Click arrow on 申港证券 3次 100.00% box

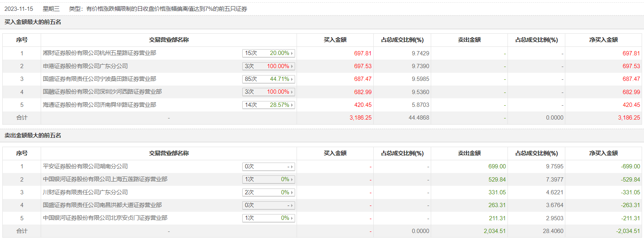click(292, 67)
